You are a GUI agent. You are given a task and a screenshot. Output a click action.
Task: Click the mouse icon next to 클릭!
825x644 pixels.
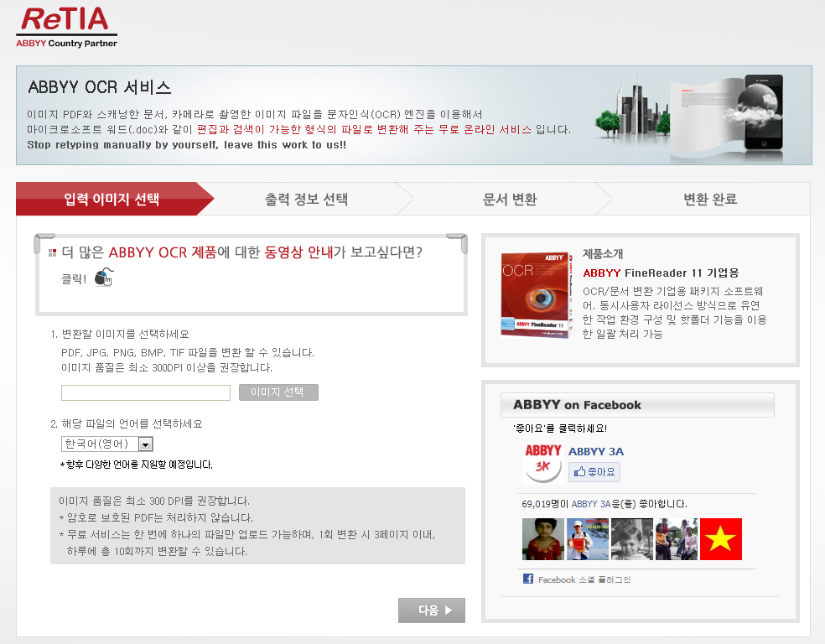[104, 278]
